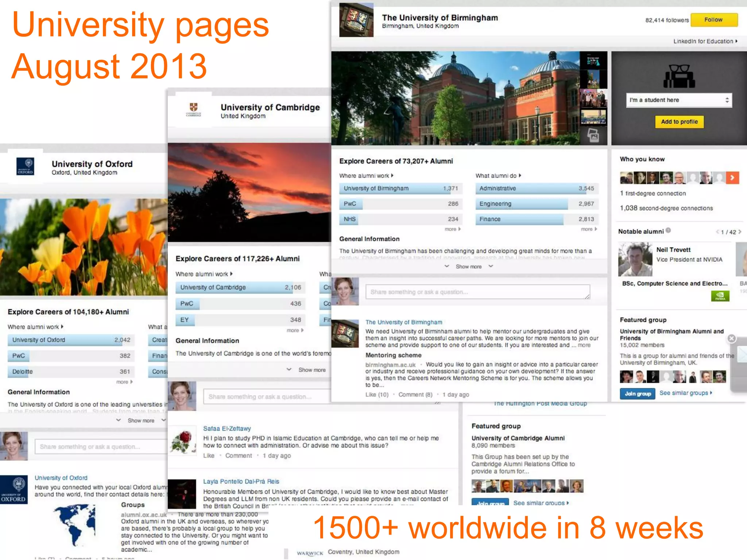This screenshot has width=747, height=560.
Task: Open comments on the Birmingham mentoring post
Action: point(415,395)
